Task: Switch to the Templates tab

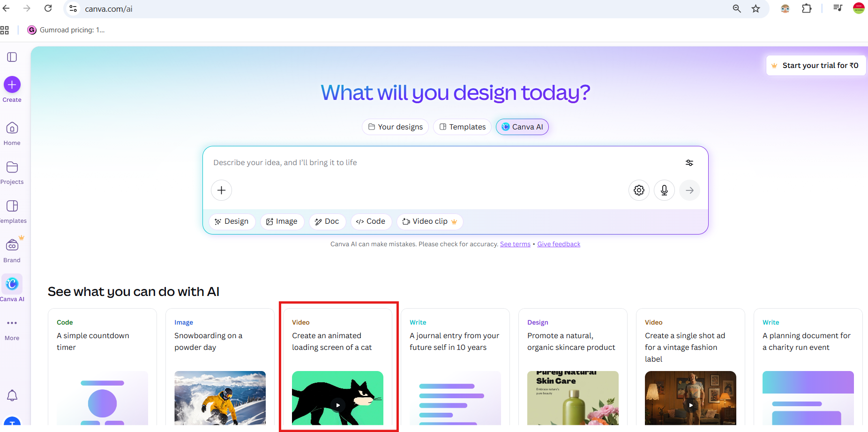Action: tap(462, 127)
